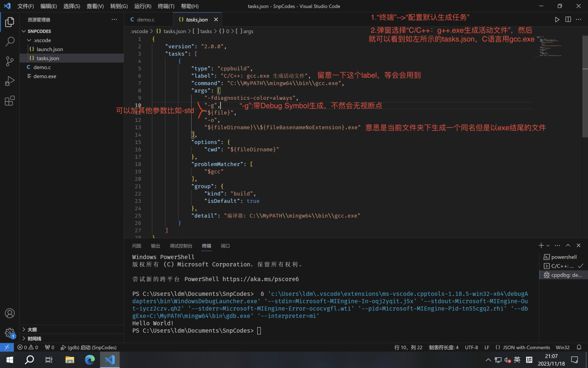
Task: Click the .vscode breadcrumb segment
Action: tap(140, 31)
